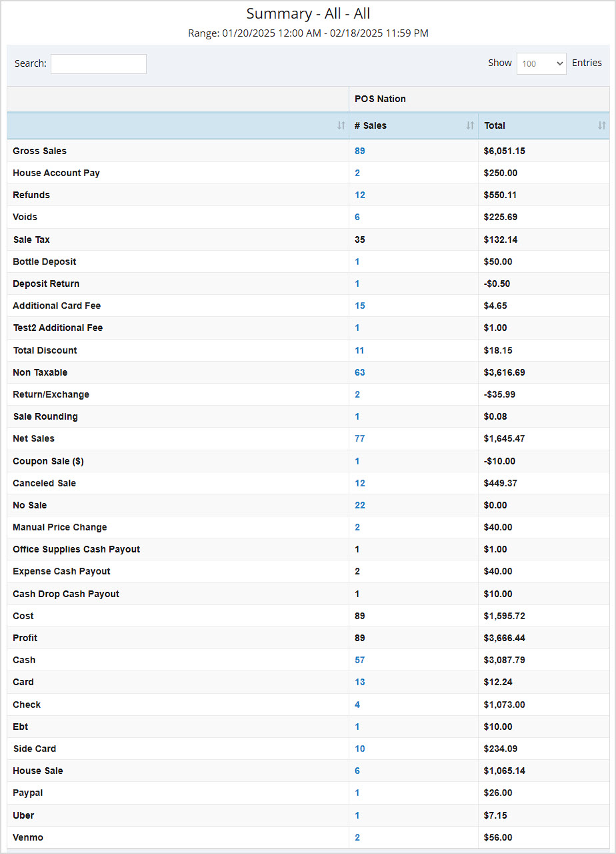The image size is (616, 854).
Task: Open the No Sale link showing 22
Action: (359, 505)
